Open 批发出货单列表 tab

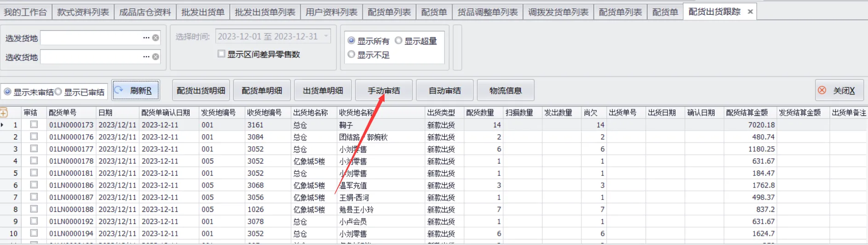point(265,12)
